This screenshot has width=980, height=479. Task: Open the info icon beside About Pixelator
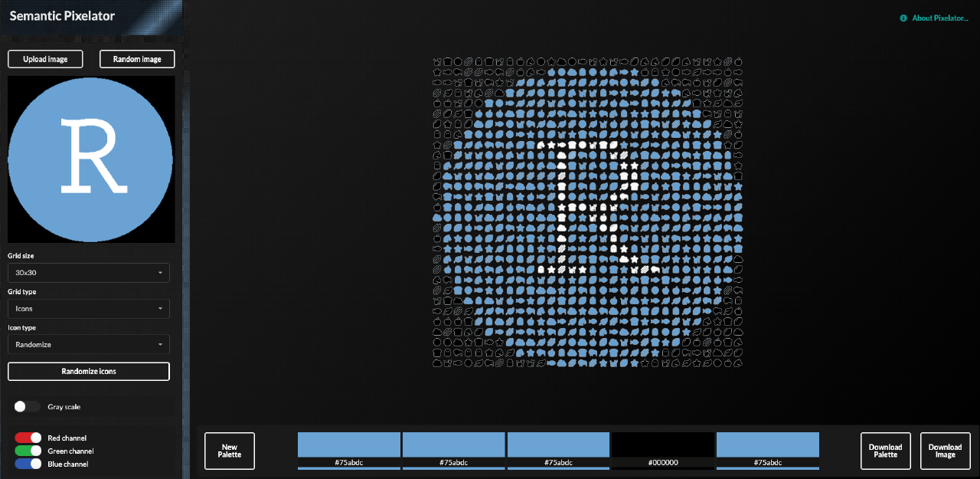pyautogui.click(x=903, y=18)
